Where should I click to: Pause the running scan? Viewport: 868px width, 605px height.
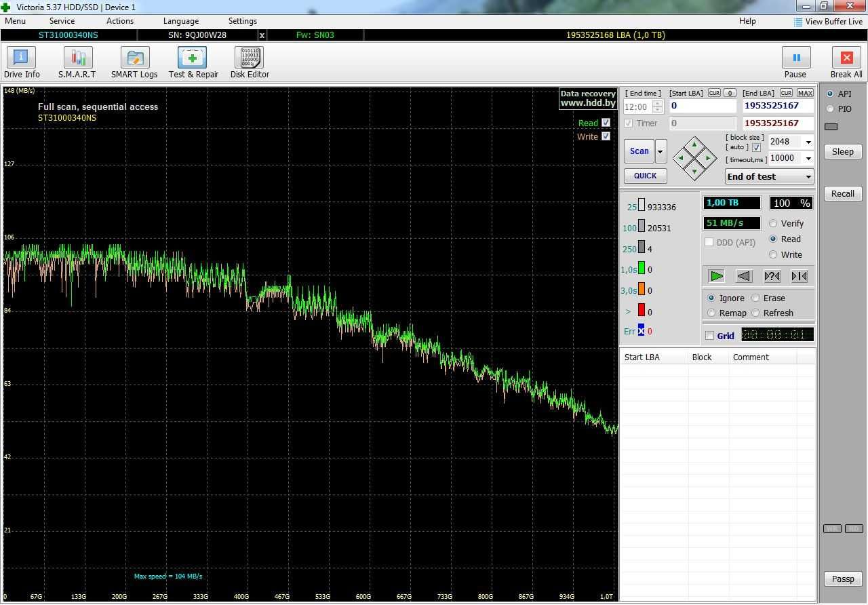click(795, 63)
